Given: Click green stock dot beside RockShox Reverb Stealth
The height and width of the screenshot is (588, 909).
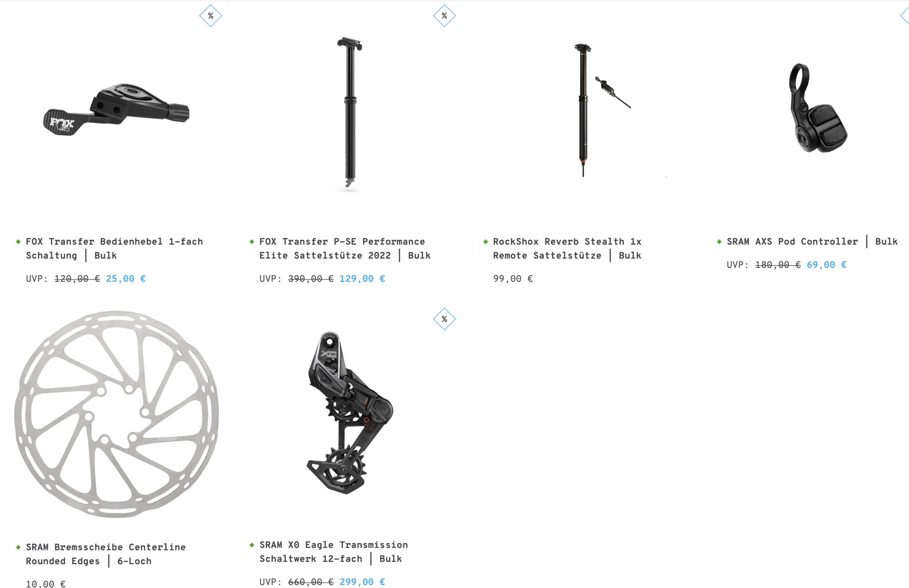Looking at the screenshot, I should coord(485,242).
